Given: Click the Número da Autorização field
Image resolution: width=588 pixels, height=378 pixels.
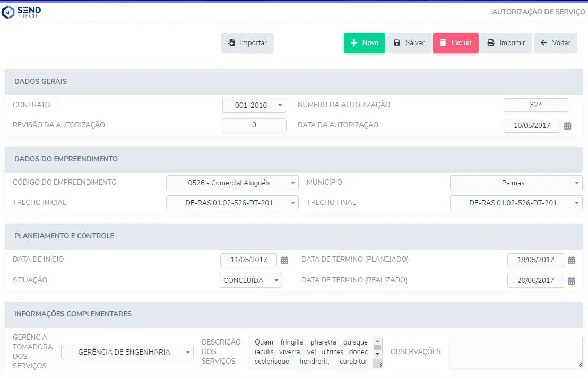Looking at the screenshot, I should coord(535,105).
